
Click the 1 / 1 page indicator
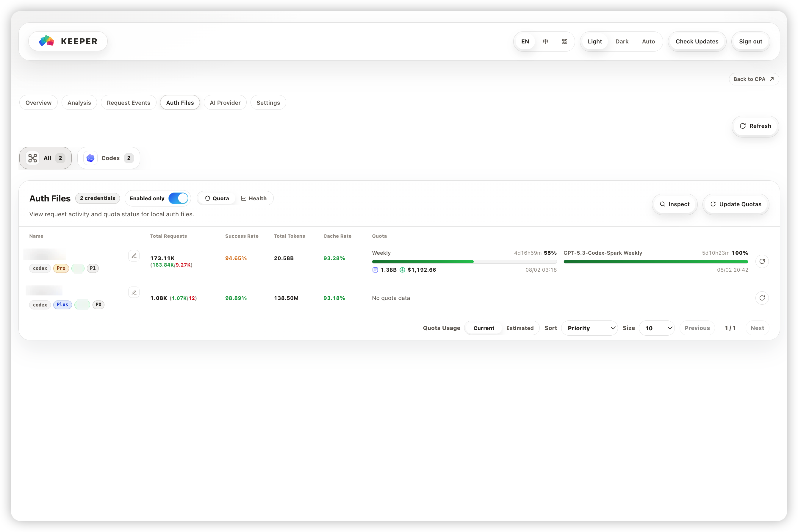730,328
